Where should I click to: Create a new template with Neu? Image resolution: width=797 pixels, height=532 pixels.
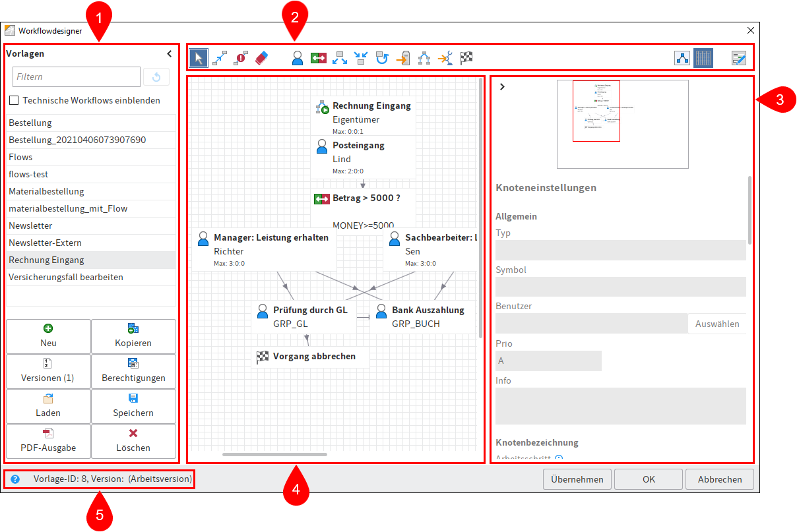[x=48, y=336]
